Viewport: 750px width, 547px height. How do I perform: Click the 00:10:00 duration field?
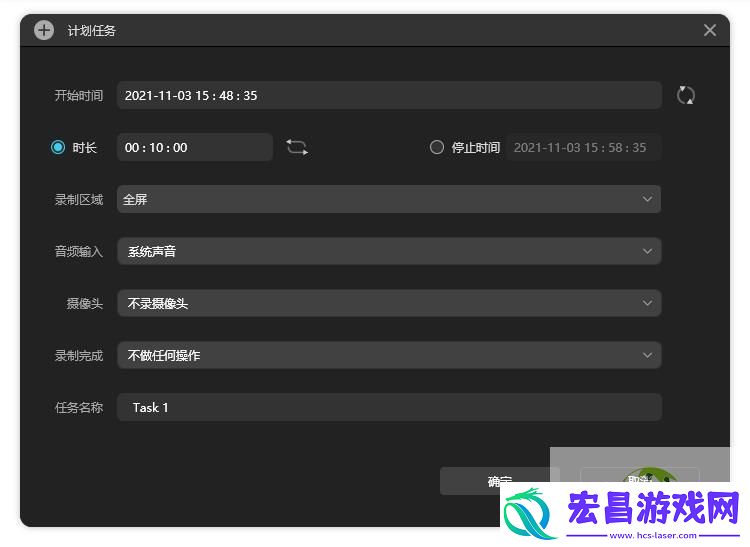point(195,147)
